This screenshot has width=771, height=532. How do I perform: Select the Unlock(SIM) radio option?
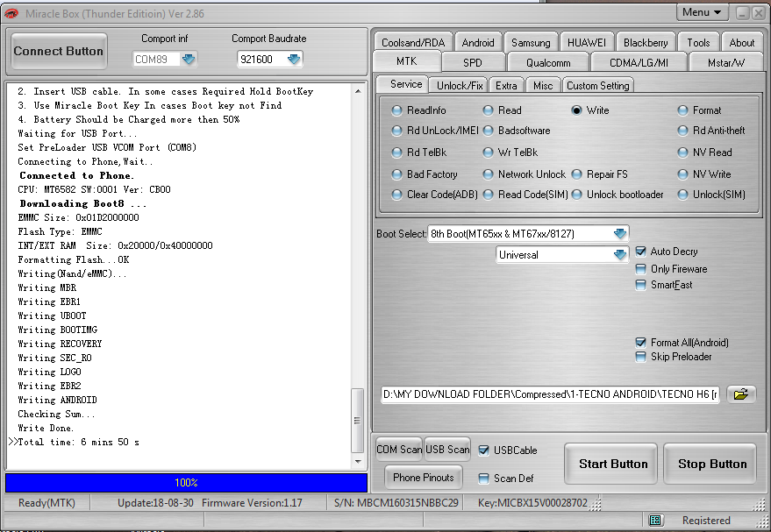pos(682,195)
